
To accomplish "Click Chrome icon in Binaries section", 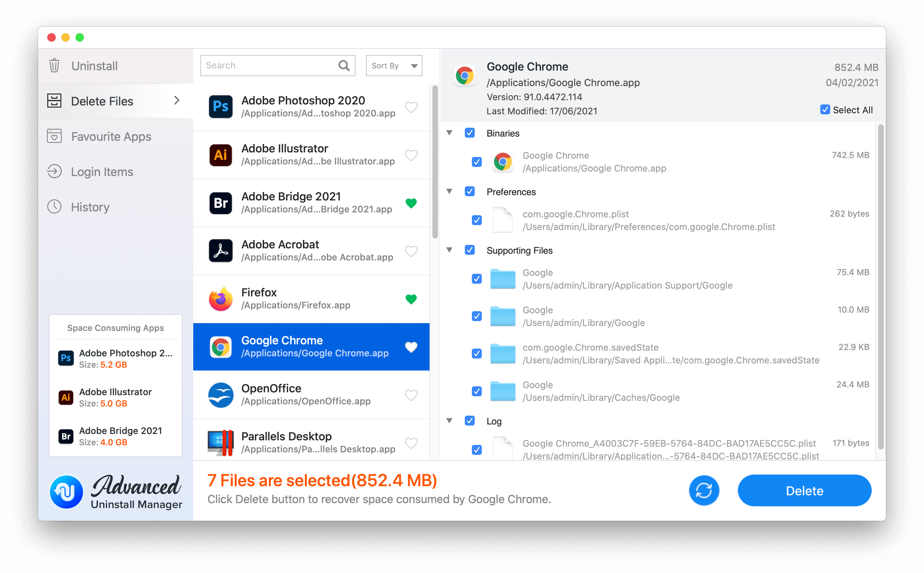I will [x=503, y=162].
